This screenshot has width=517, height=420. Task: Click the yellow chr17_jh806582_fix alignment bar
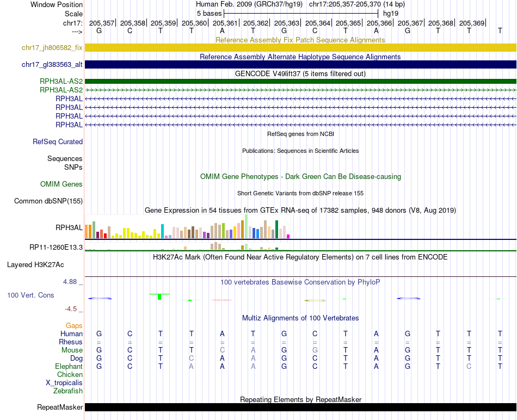point(300,47)
